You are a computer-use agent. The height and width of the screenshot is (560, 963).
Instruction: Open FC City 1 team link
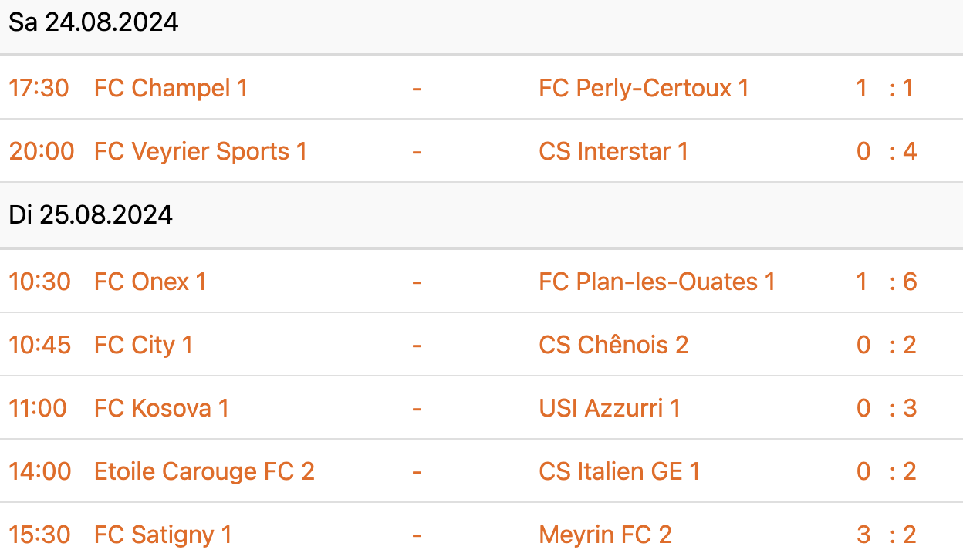coord(144,345)
